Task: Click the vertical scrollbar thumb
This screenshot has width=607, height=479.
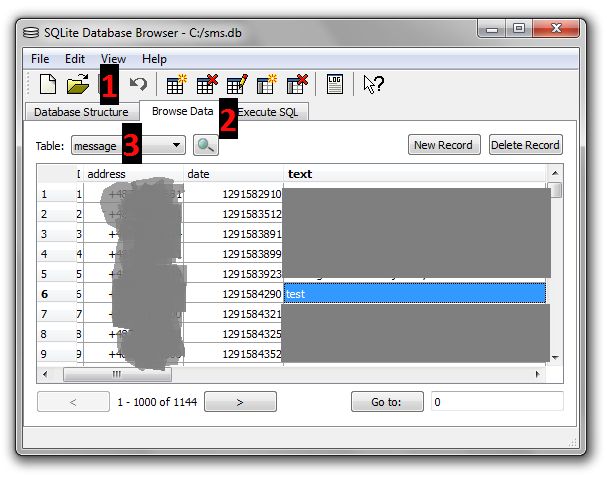Action: 556,190
